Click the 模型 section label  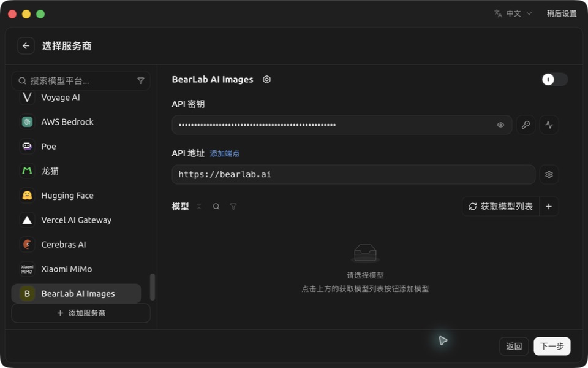tap(180, 207)
